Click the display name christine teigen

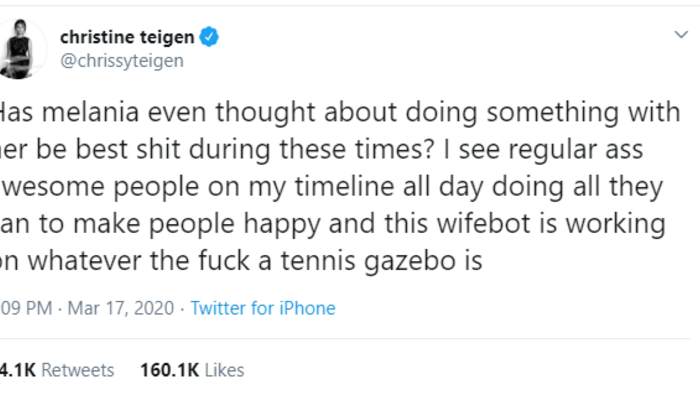point(130,39)
